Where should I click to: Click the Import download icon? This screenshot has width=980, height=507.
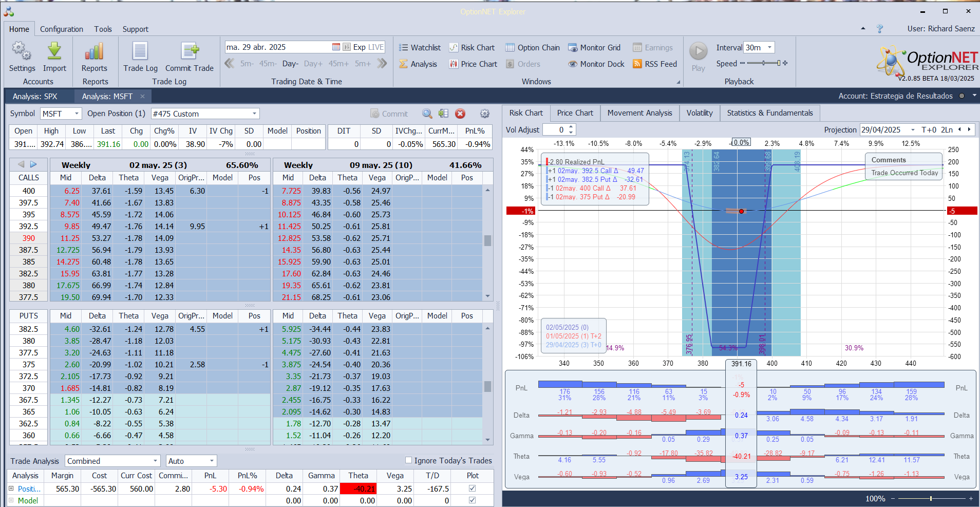tap(54, 51)
